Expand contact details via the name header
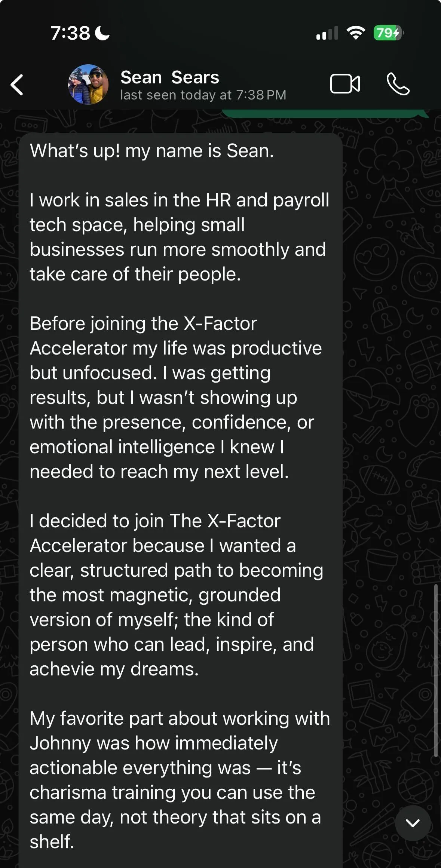Viewport: 441px width, 868px height. [170, 77]
